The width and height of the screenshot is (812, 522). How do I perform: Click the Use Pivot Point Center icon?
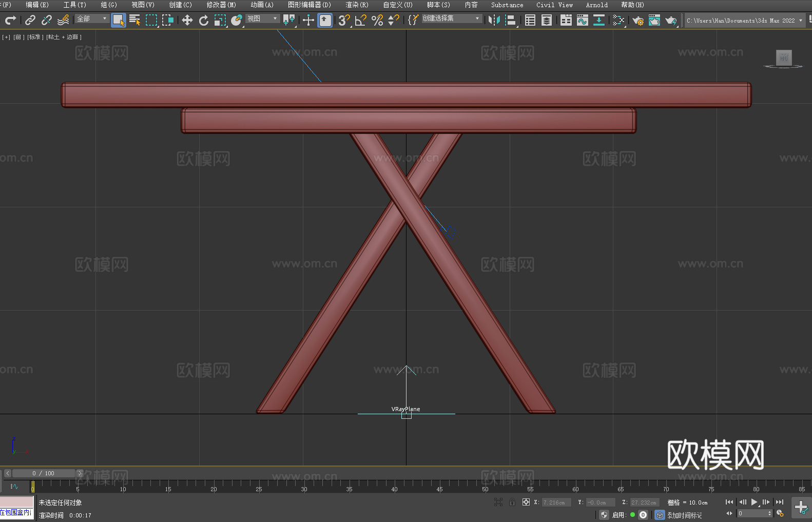pos(289,20)
